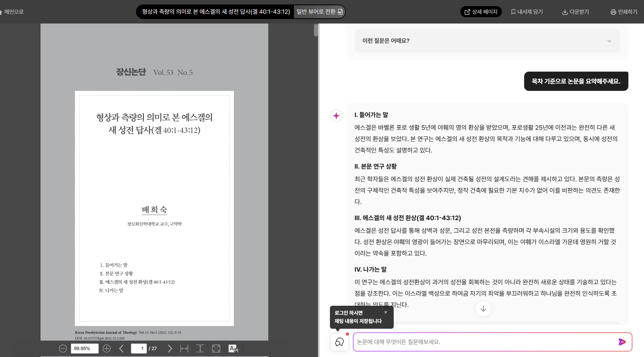Open chat history bubble icon
The image size is (644, 357).
coord(339,342)
